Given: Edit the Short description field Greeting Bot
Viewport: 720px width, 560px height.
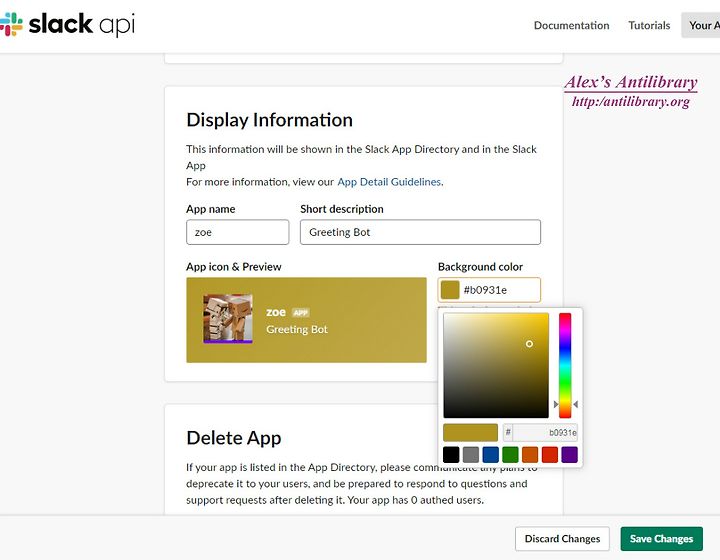Looking at the screenshot, I should (x=420, y=232).
